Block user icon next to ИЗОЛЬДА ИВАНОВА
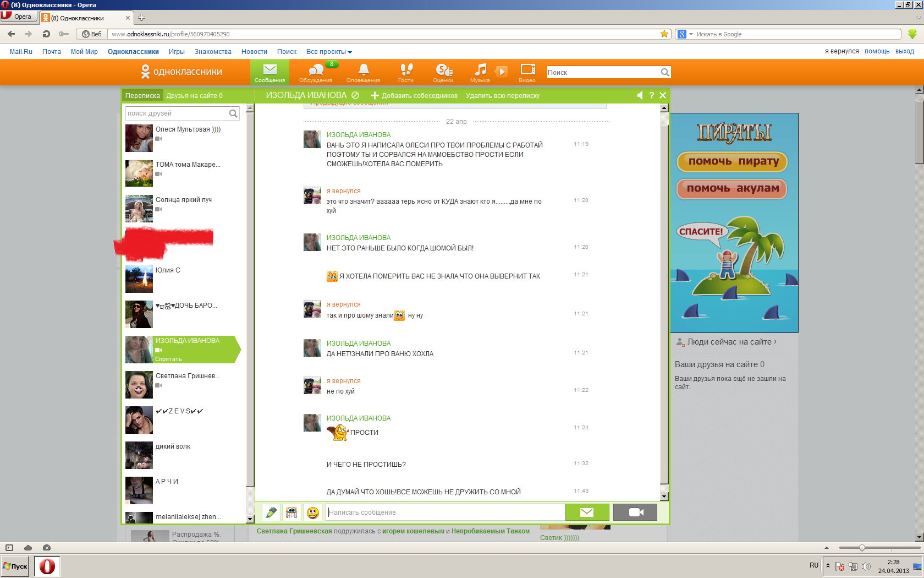Screen dimensions: 924x578 point(355,95)
